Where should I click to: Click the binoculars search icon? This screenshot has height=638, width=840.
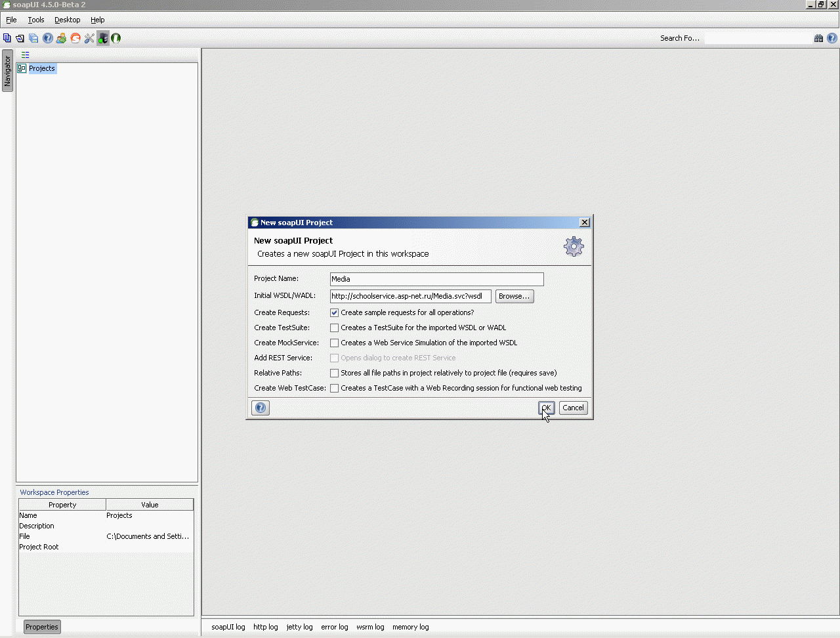click(x=818, y=38)
